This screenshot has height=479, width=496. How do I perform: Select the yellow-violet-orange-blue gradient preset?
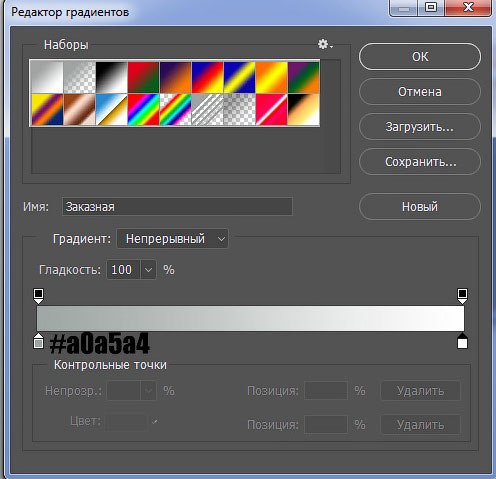[x=47, y=109]
